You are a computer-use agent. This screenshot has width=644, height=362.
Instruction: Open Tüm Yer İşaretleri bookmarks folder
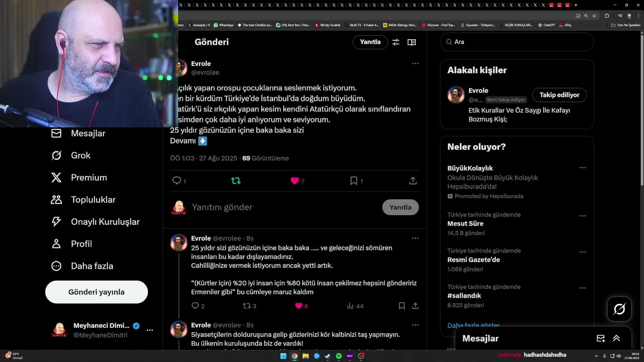pos(625,25)
